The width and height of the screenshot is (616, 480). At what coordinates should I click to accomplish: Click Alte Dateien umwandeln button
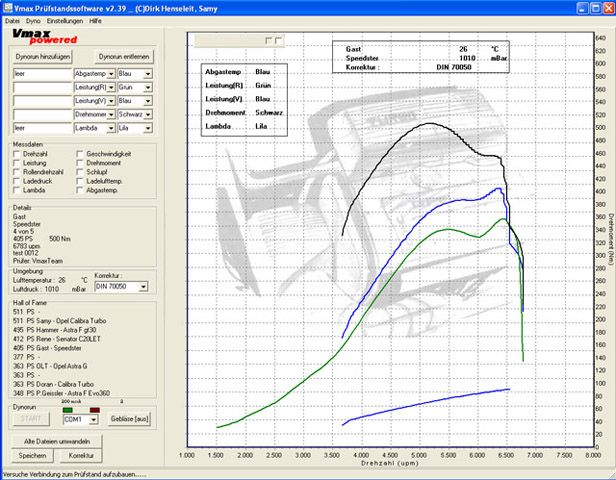57,442
